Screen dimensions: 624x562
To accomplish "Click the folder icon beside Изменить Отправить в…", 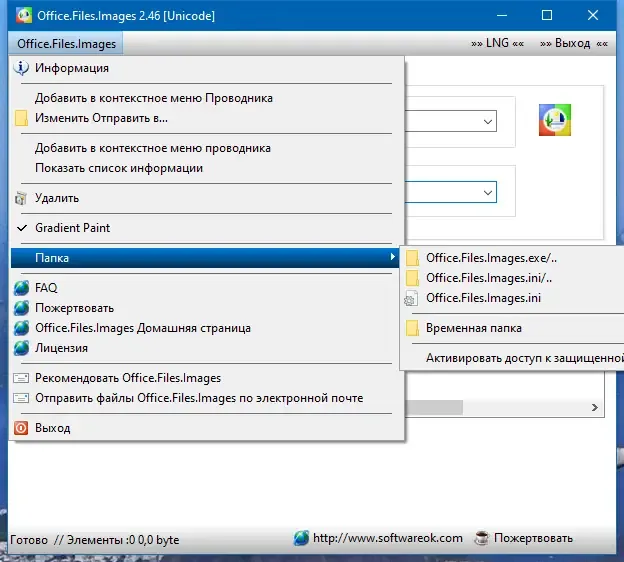I will tap(21, 118).
